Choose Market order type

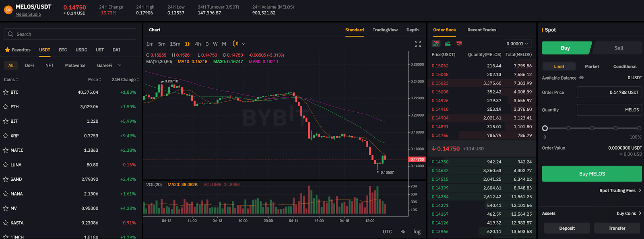click(x=592, y=66)
